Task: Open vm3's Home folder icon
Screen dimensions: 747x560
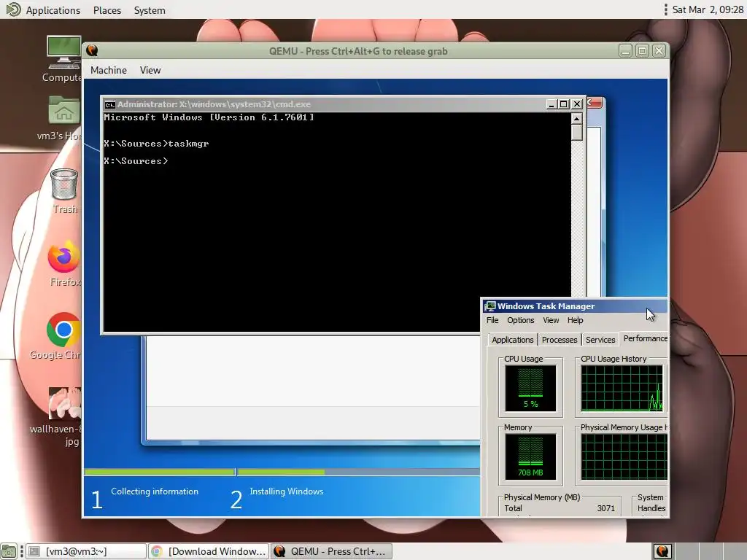Action: coord(64,111)
